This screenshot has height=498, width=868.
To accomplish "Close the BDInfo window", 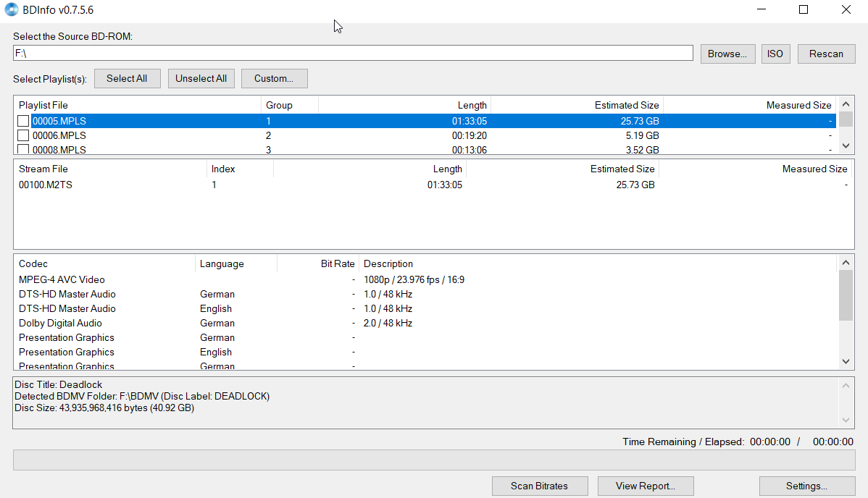I will point(846,9).
